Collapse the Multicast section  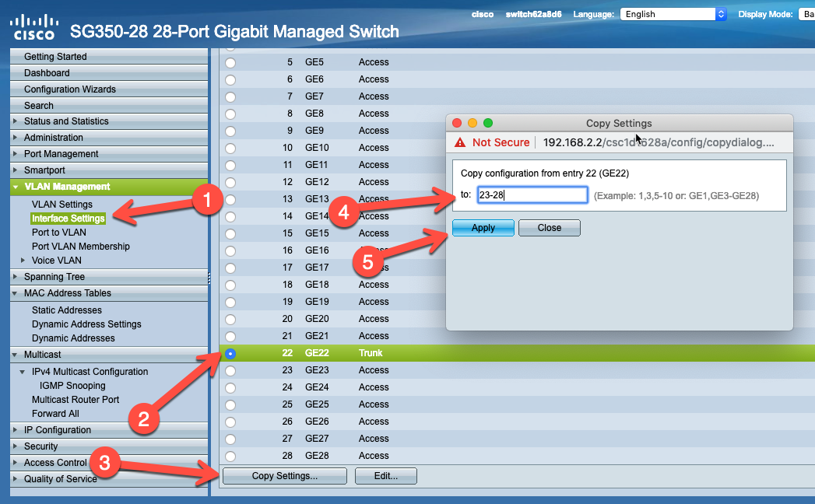15,355
